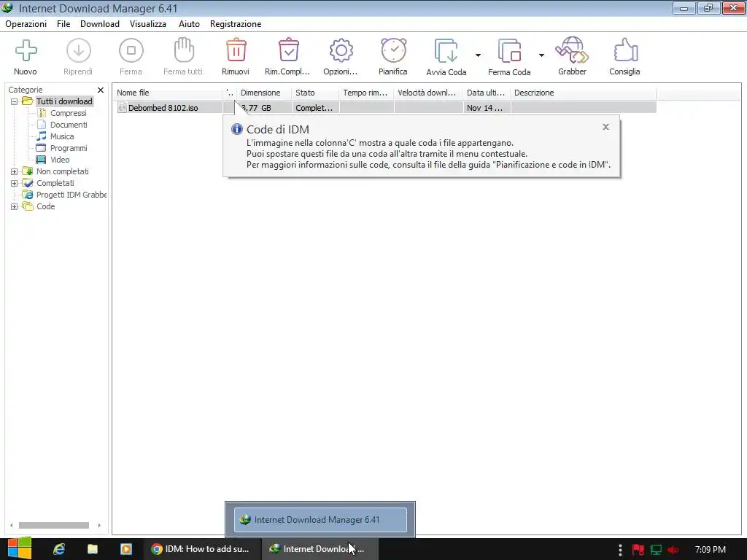This screenshot has width=747, height=560.
Task: Click the network tray icon
Action: click(x=656, y=550)
